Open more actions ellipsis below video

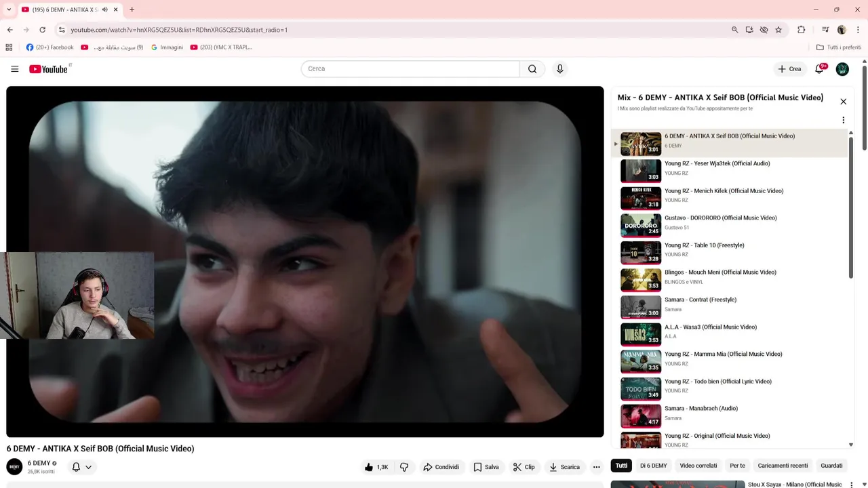pos(597,467)
